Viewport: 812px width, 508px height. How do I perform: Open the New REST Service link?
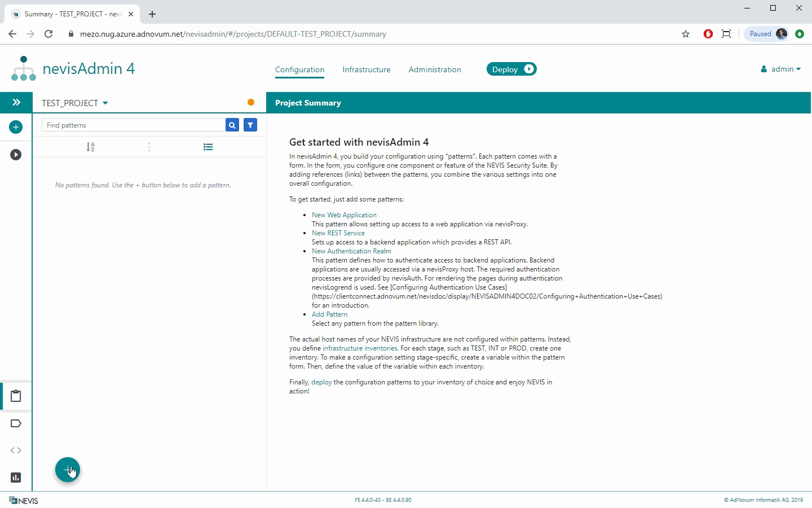pos(338,233)
